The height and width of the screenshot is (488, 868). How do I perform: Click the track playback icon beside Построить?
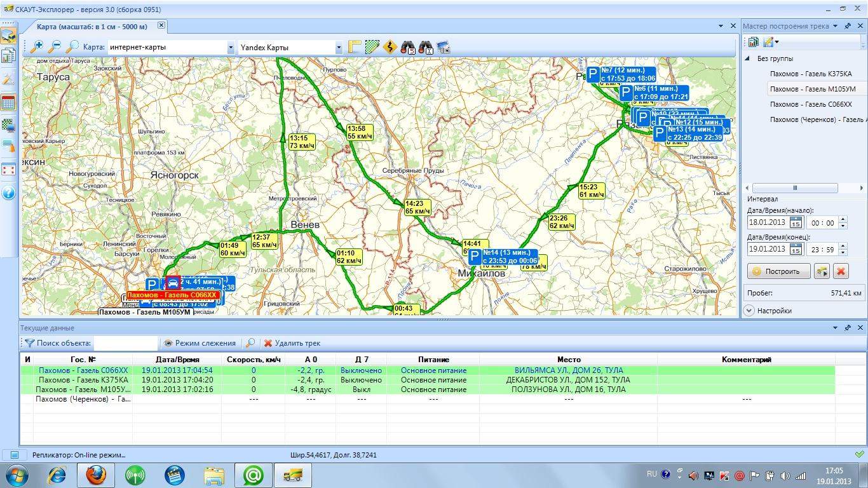click(822, 271)
